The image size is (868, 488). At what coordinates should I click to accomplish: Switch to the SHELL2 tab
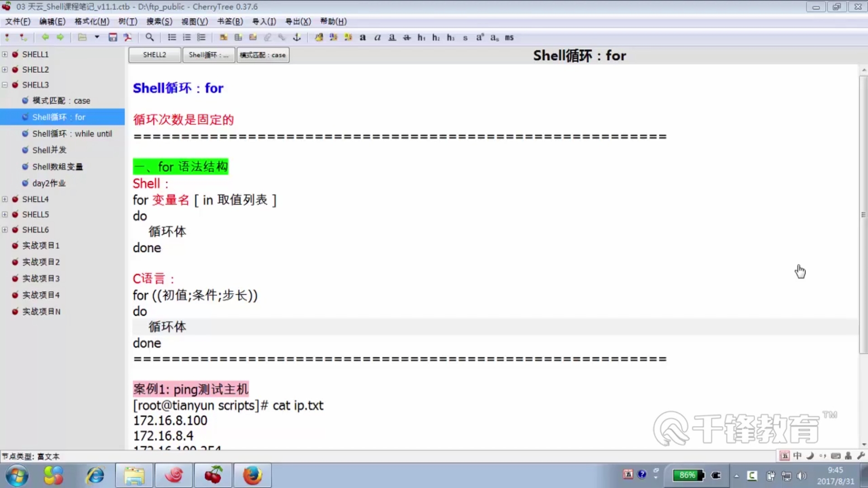click(155, 55)
